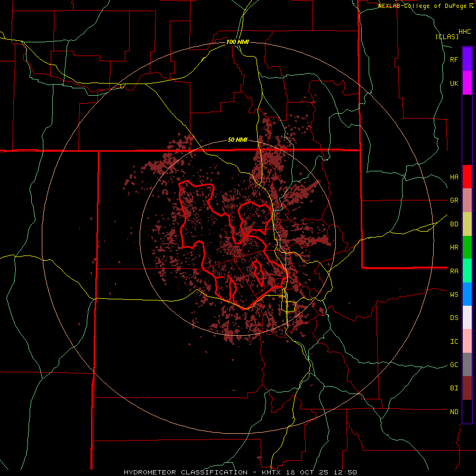Click the BD legend label
The width and height of the screenshot is (476, 476).
pyautogui.click(x=454, y=224)
